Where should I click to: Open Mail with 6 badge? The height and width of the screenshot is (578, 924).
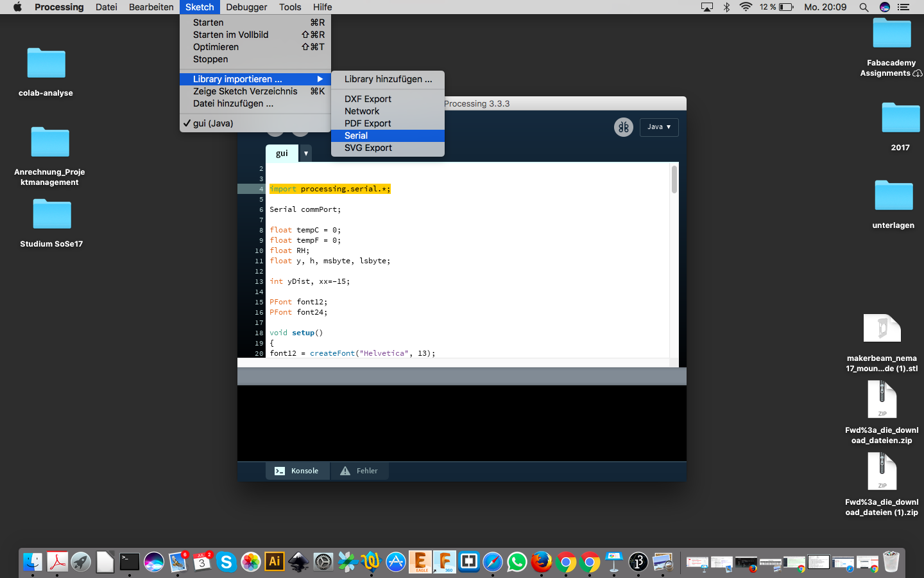coord(178,562)
